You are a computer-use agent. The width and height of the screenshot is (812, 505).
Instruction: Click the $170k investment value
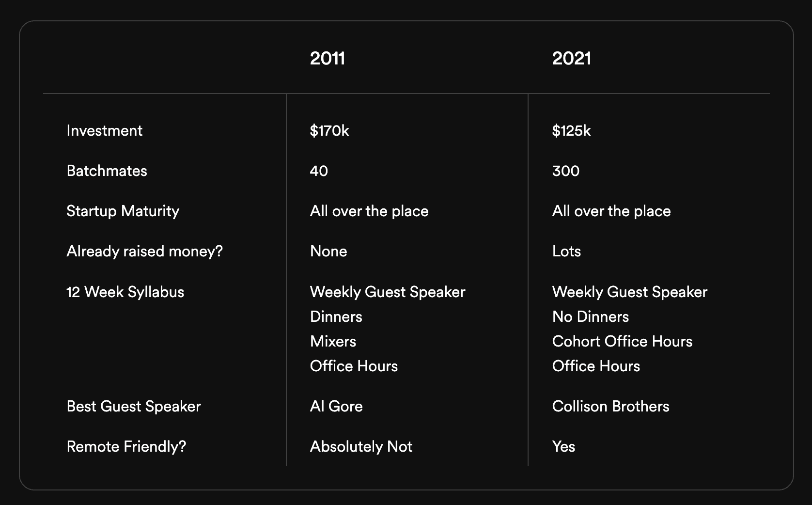click(329, 130)
